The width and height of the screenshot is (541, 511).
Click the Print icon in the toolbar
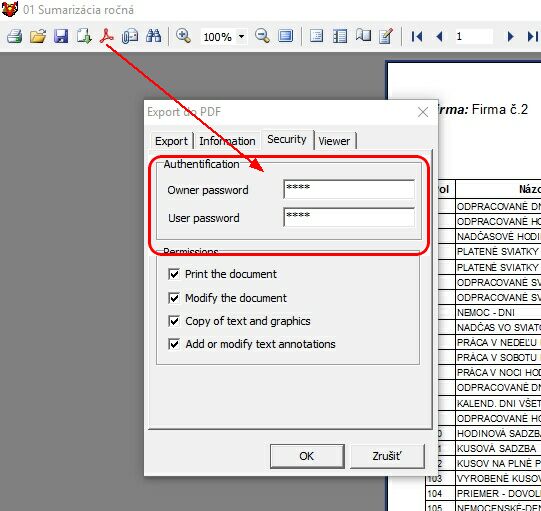coord(14,36)
